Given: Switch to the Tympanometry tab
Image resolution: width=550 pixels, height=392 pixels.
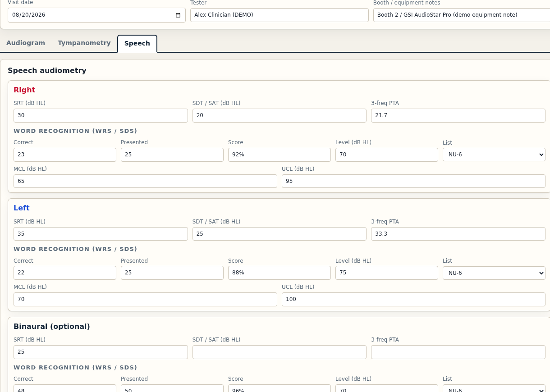Looking at the screenshot, I should 84,43.
